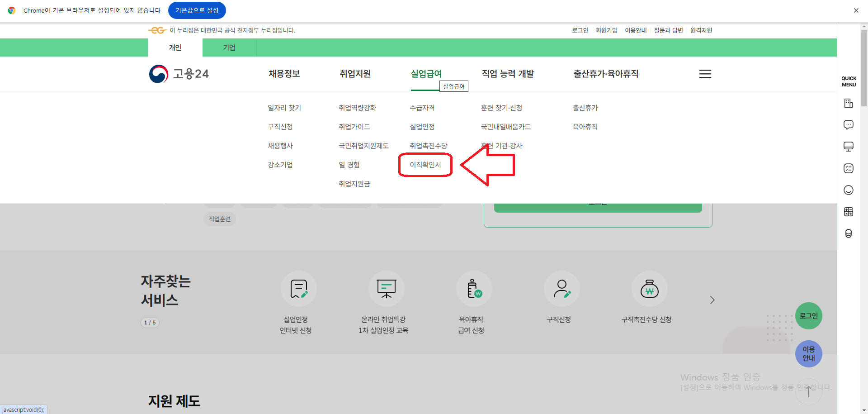Click the scrollbar down arrow
The height and width of the screenshot is (414, 868).
coord(864,410)
